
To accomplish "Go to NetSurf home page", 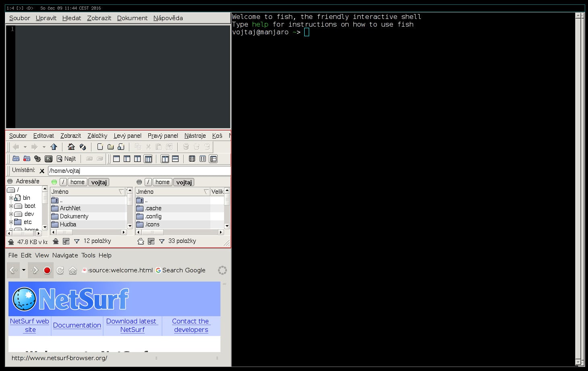I will tap(73, 270).
